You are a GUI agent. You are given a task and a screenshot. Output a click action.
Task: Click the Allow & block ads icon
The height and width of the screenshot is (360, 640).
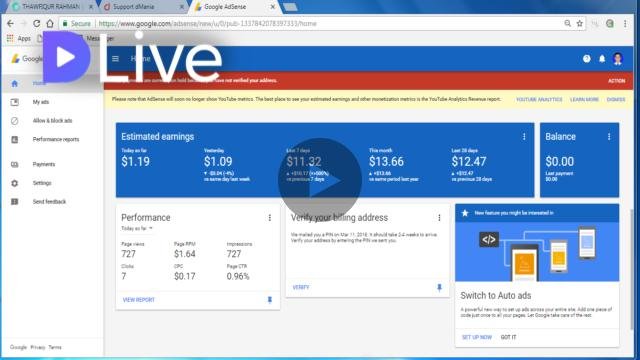tap(15, 121)
